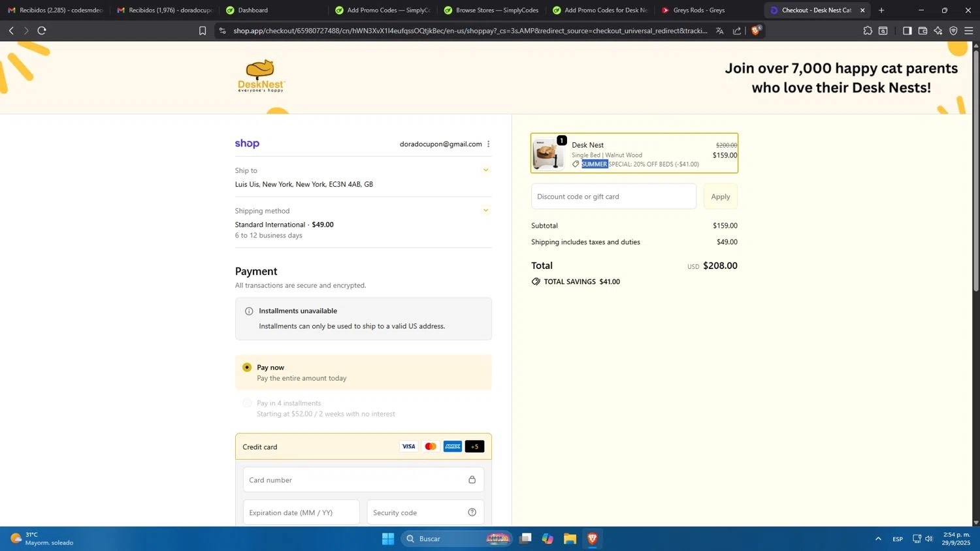Click the Shop logo
The height and width of the screenshot is (551, 980).
247,144
